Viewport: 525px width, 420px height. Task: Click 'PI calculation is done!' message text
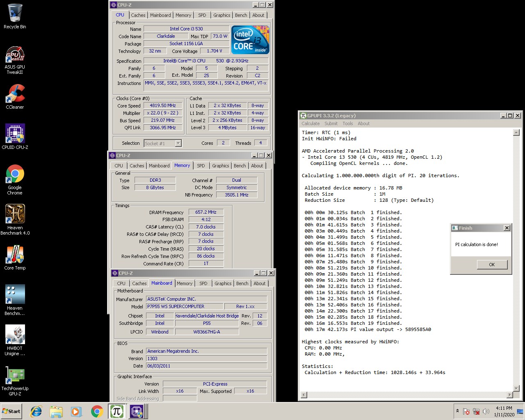477,244
